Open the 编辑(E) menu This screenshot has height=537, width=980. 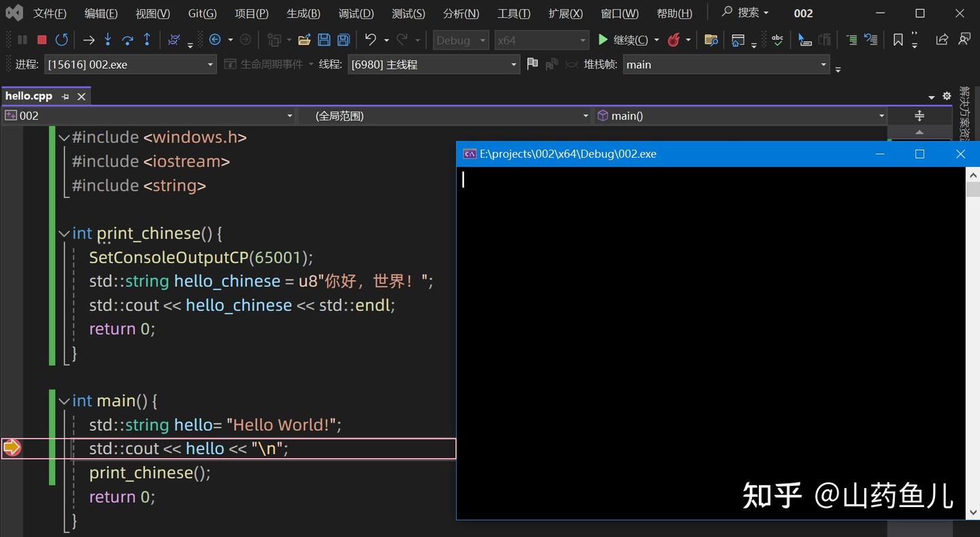[101, 14]
